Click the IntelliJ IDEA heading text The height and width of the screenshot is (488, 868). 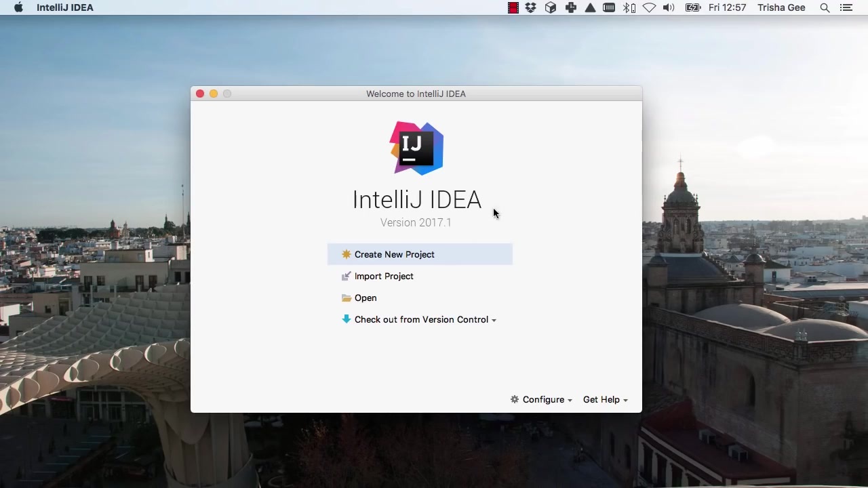pyautogui.click(x=417, y=199)
